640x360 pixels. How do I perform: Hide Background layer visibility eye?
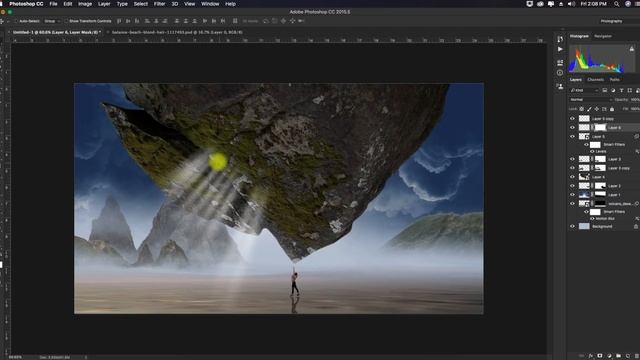click(572, 226)
